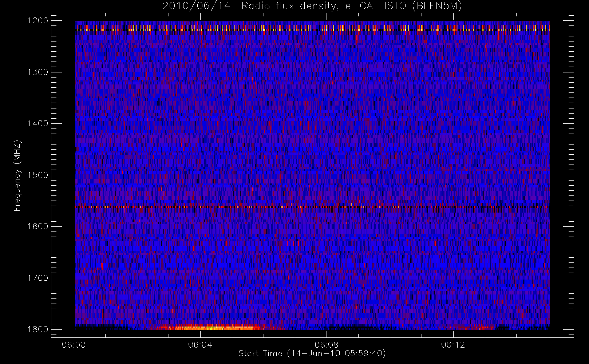The width and height of the screenshot is (589, 364).
Task: Select the 1800 frequency tick label
Action: (x=38, y=329)
